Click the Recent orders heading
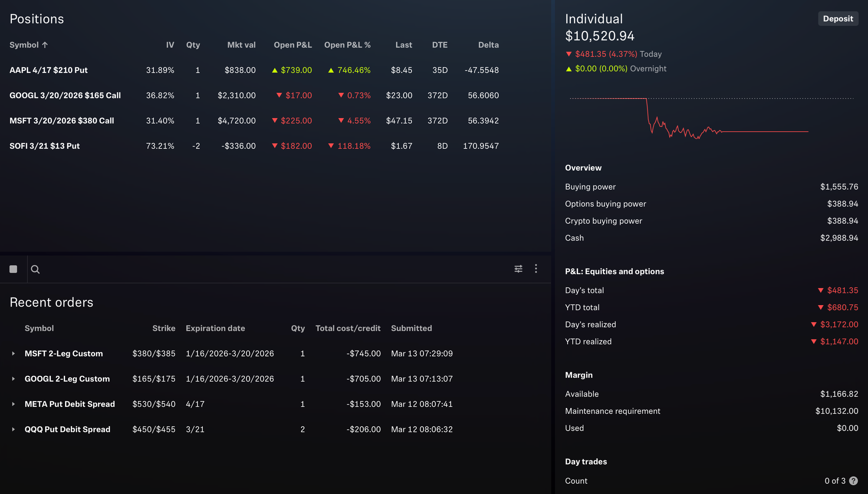868x494 pixels. pyautogui.click(x=51, y=302)
